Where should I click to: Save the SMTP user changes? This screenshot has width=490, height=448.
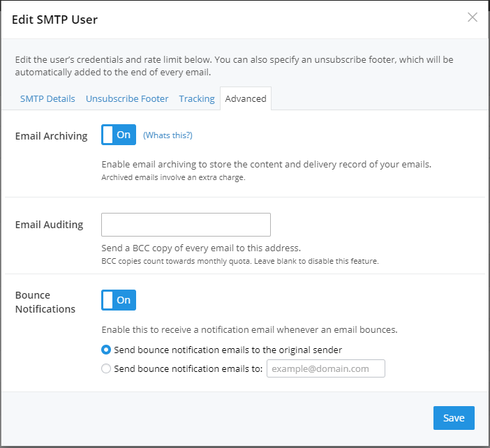click(454, 418)
